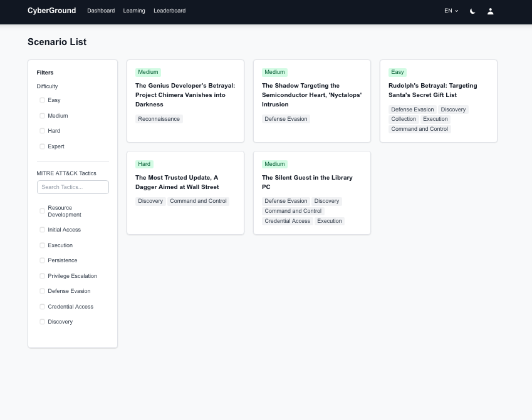Tick the Hard difficulty checkbox
532x420 pixels.
(x=43, y=131)
